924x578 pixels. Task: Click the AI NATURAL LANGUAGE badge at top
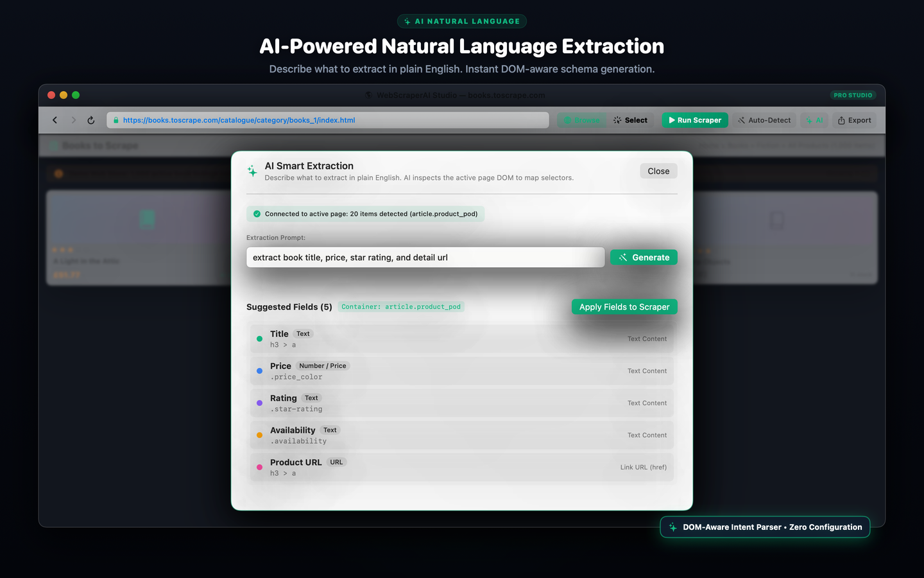[x=462, y=21]
